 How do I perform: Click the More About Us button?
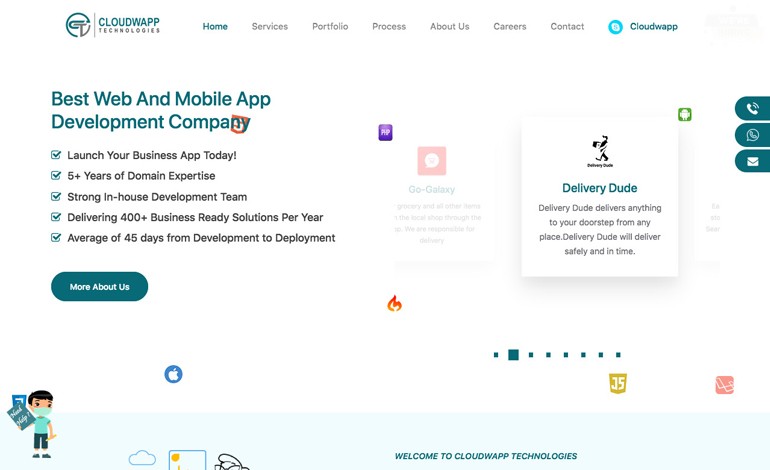click(x=100, y=286)
